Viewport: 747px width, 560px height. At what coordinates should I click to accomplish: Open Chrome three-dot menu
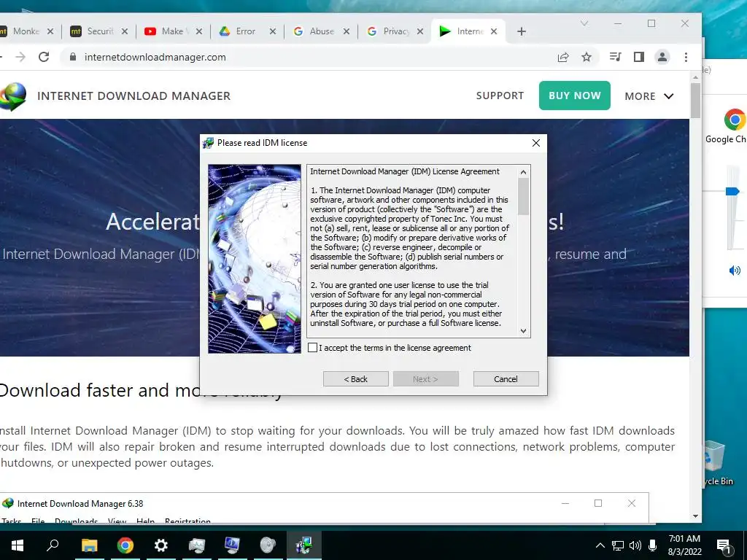click(x=686, y=57)
